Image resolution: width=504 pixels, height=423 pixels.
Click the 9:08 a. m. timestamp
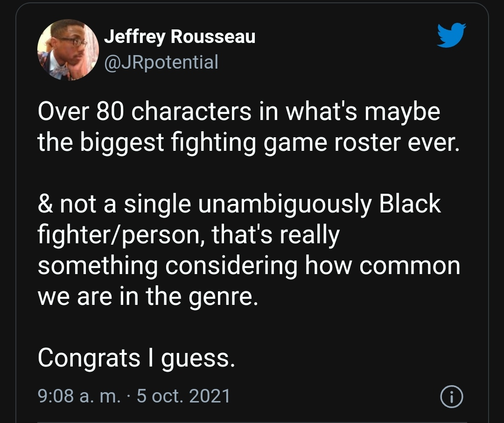point(79,395)
